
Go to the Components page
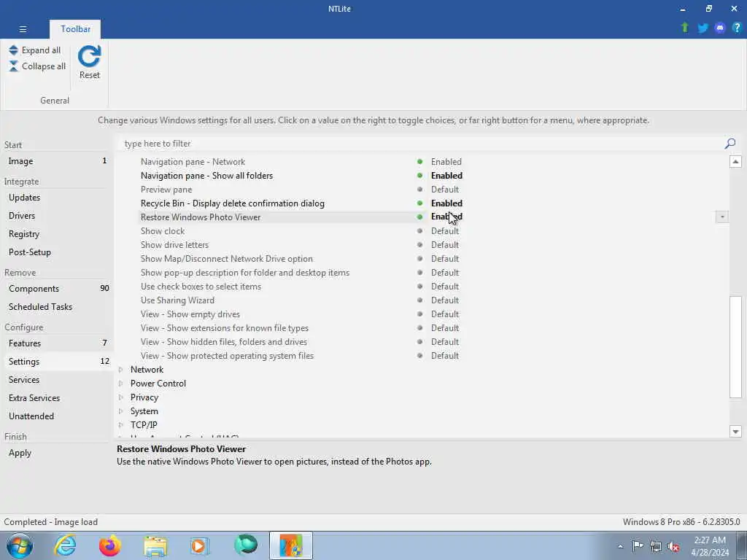57,289
